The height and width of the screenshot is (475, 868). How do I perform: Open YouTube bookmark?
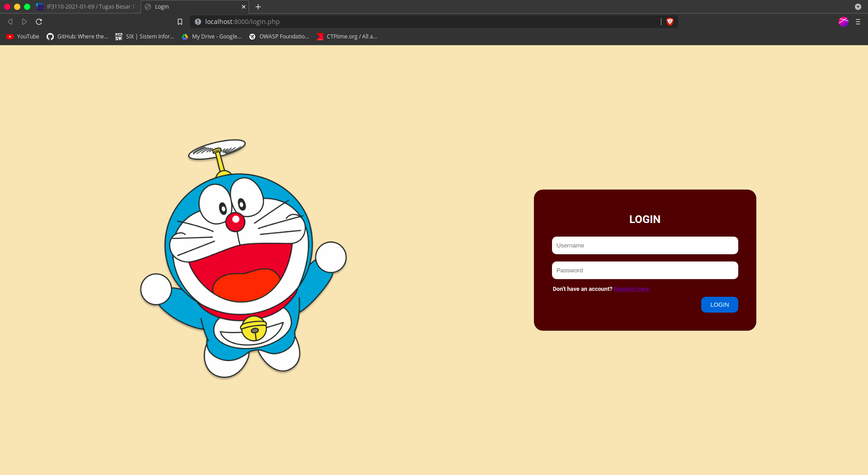[x=23, y=37]
